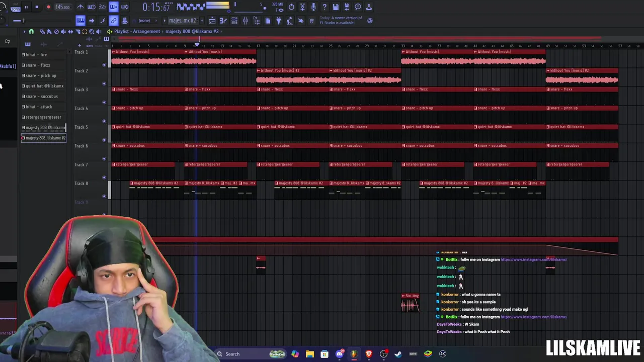Open the undo history icon

(x=291, y=7)
